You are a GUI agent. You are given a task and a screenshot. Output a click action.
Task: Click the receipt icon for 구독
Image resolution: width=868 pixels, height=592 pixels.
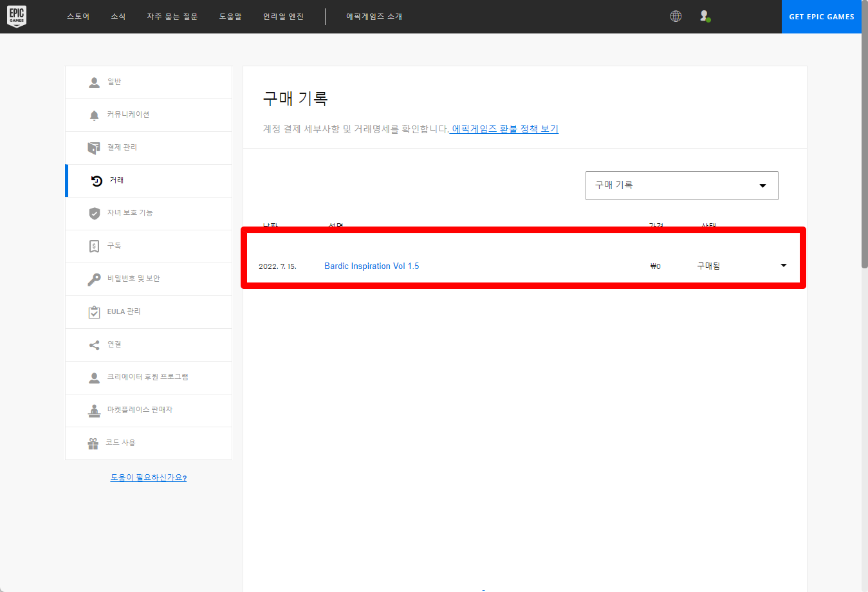point(94,246)
